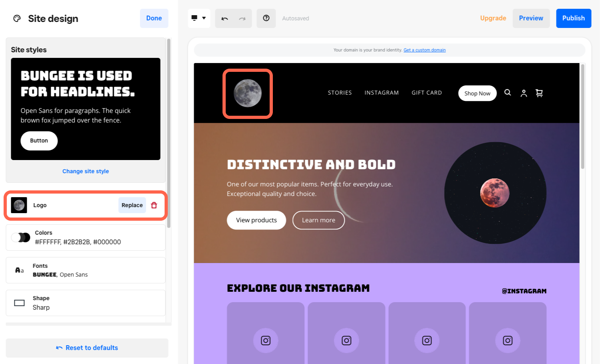Click Change site style link
The width and height of the screenshot is (600, 364).
click(x=85, y=171)
